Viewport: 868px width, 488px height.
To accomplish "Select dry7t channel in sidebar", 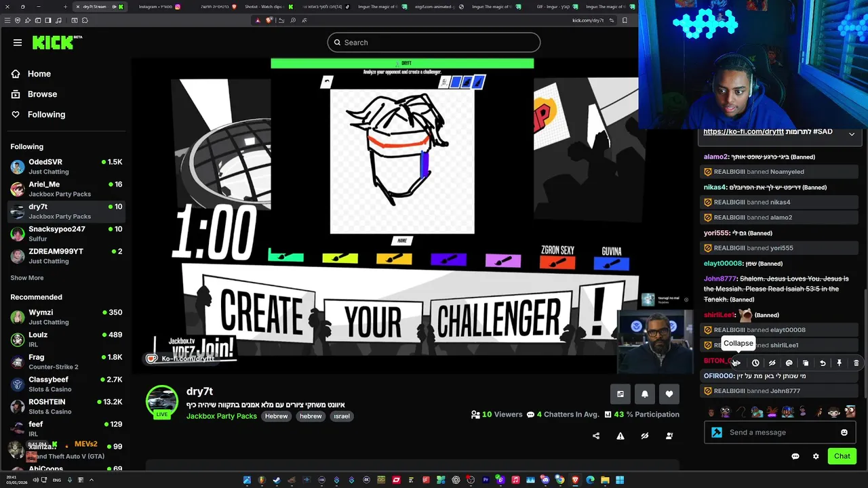I will tap(66, 211).
